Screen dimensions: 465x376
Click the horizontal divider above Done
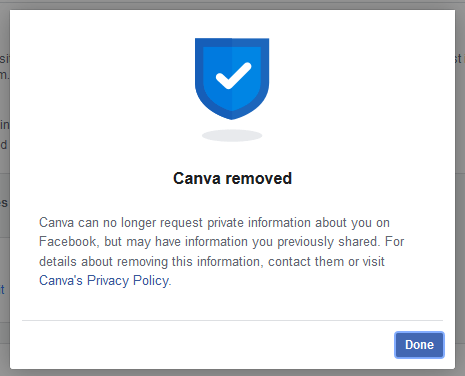[x=232, y=320]
